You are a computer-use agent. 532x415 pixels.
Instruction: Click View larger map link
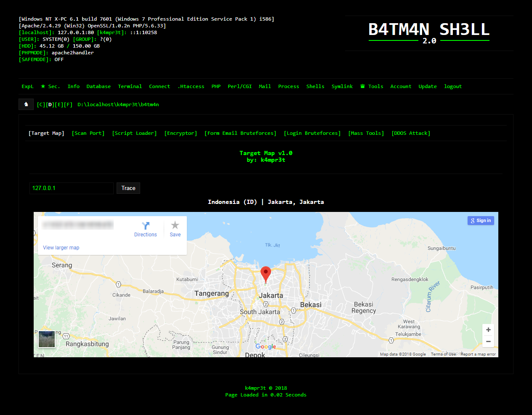point(61,248)
